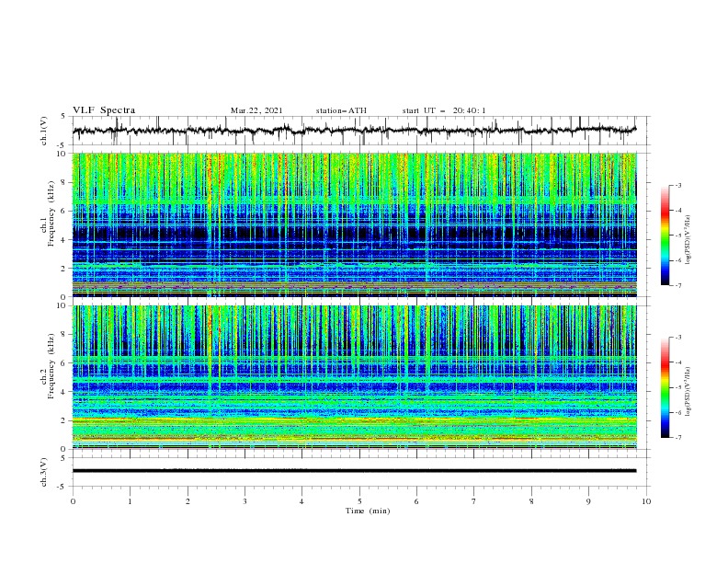Click the time axis tick label "8"
The width and height of the screenshot is (728, 563).
tap(531, 501)
